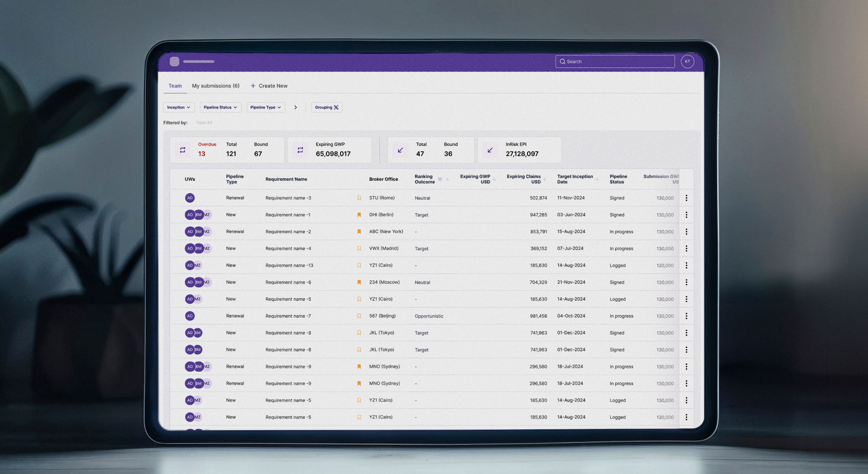Toggle bookmark on Requirement name -3 row
The width and height of the screenshot is (868, 474).
359,198
